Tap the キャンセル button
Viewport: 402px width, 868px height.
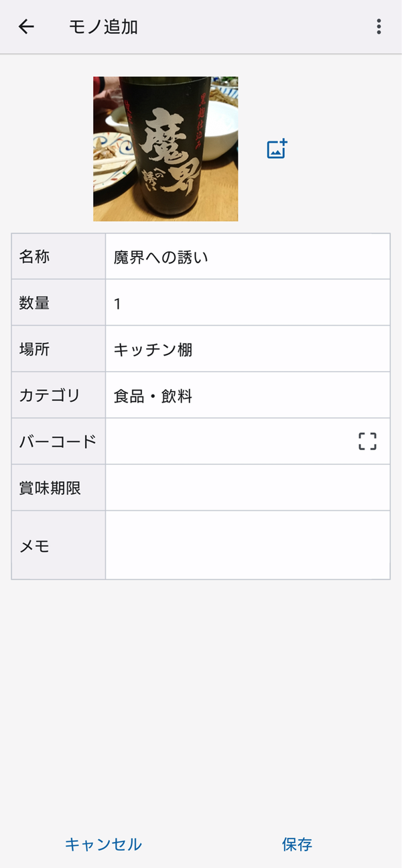[103, 845]
